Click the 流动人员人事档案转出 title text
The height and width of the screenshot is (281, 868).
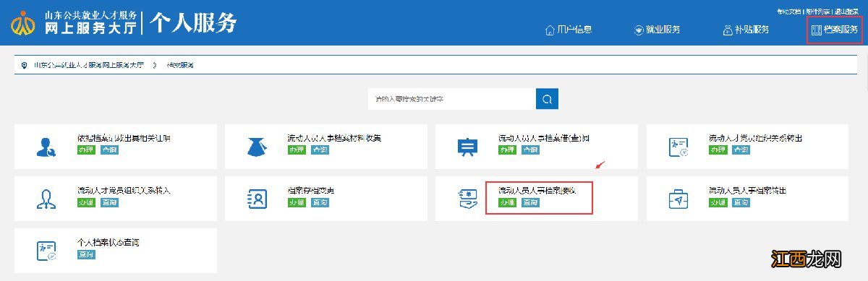pos(748,190)
